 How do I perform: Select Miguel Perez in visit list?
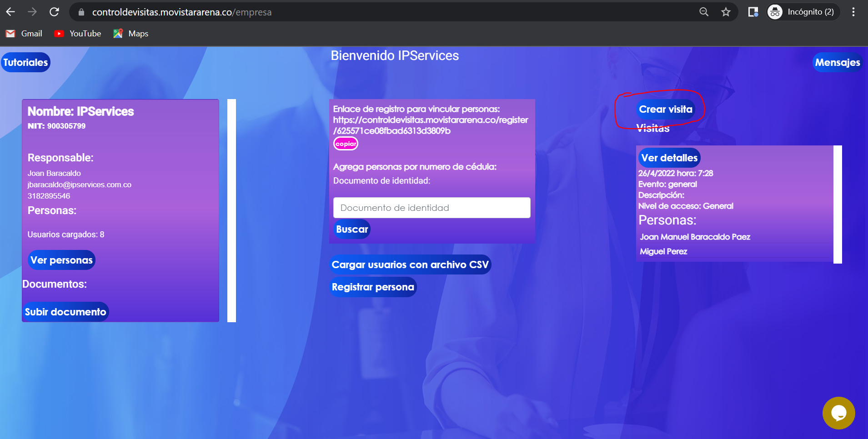coord(663,251)
